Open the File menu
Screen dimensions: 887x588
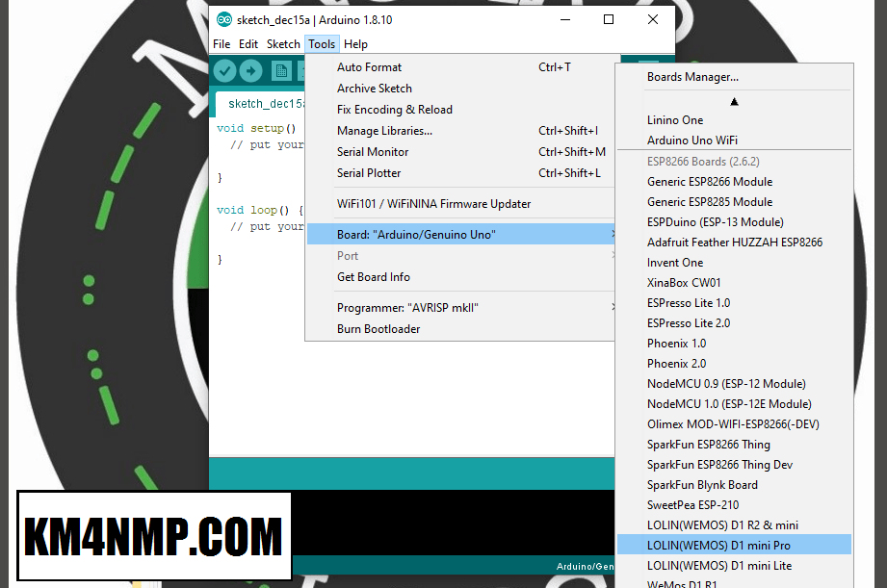pos(222,44)
